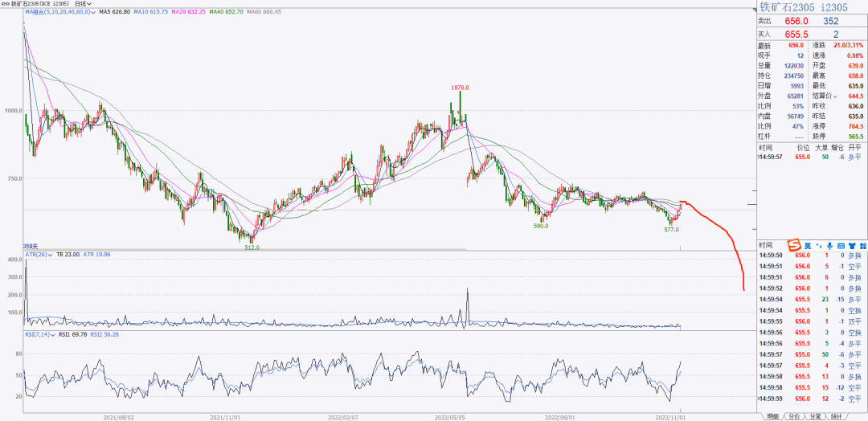
Task: Click the MA20 632.25 label
Action: pyautogui.click(x=188, y=11)
